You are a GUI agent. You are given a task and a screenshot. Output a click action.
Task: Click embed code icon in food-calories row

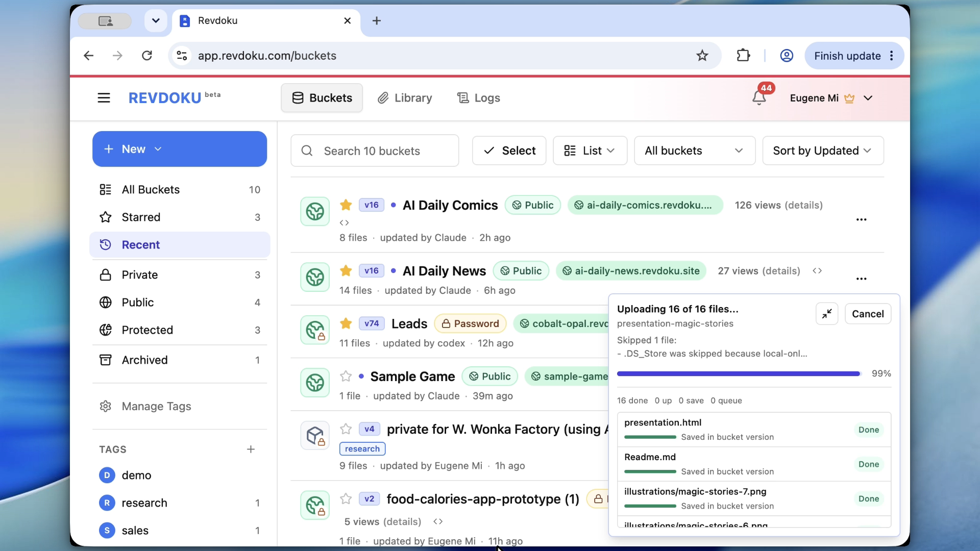pos(438,521)
